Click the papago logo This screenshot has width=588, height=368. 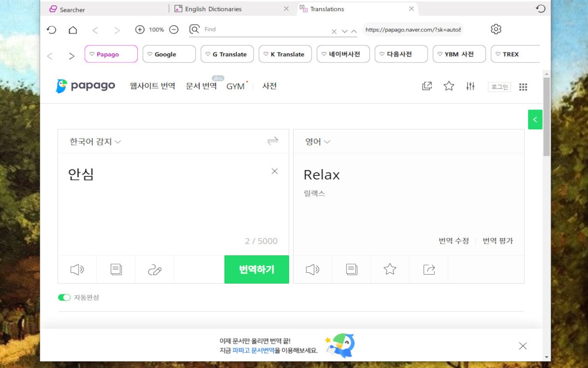pyautogui.click(x=85, y=86)
